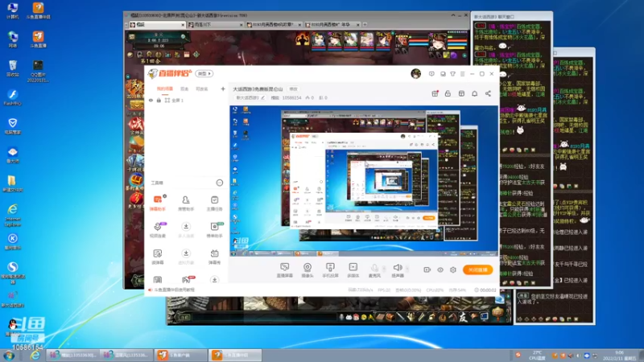
Task: Switch to the 我的场景 tab
Action: (165, 88)
